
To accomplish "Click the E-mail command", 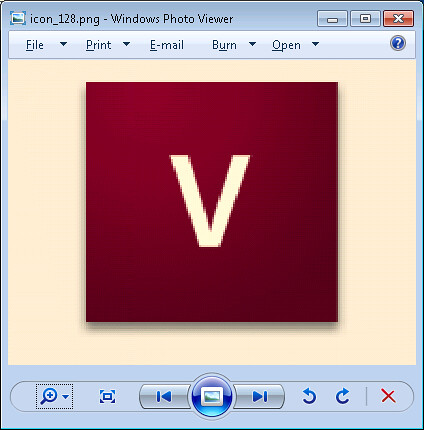I will tap(167, 45).
